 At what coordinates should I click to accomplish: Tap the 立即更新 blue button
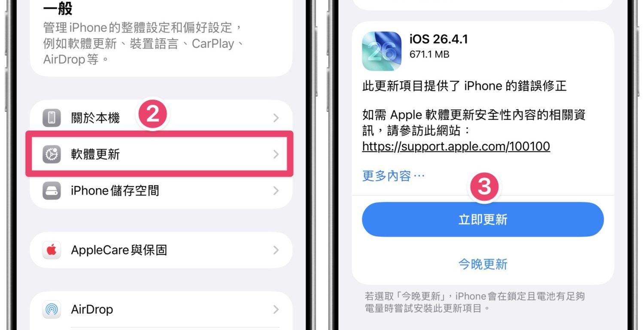(x=483, y=220)
